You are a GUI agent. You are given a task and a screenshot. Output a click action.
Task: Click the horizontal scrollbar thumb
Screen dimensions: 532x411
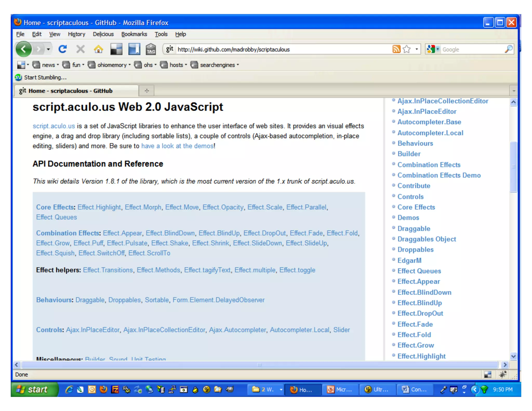[259, 365]
